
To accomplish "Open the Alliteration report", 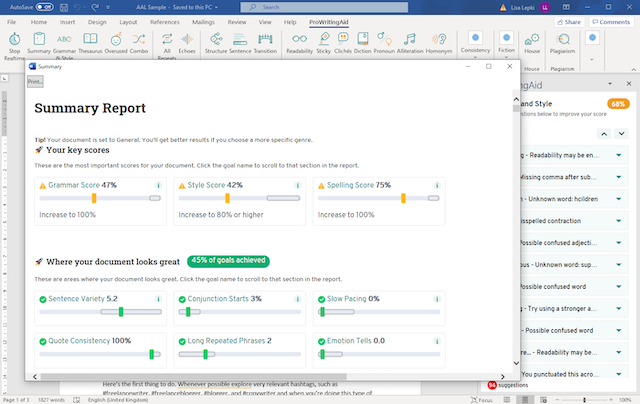I will click(x=410, y=39).
